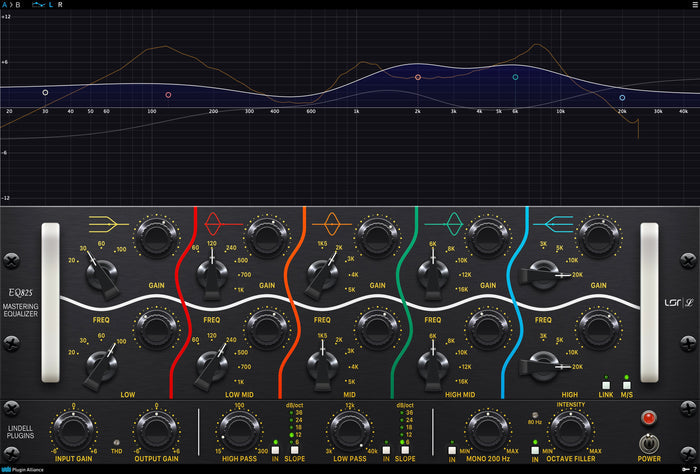The image size is (700, 474).
Task: Click the lower HIGH band gain knob
Action: (x=598, y=329)
